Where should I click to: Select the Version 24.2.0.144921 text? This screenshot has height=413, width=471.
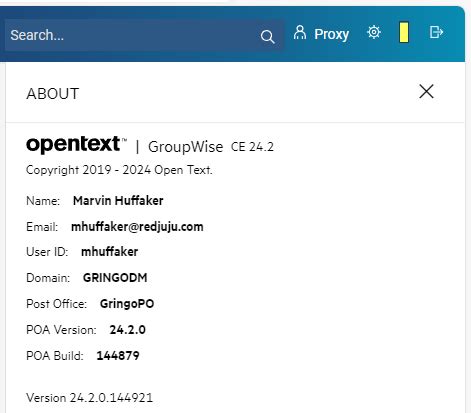point(89,398)
